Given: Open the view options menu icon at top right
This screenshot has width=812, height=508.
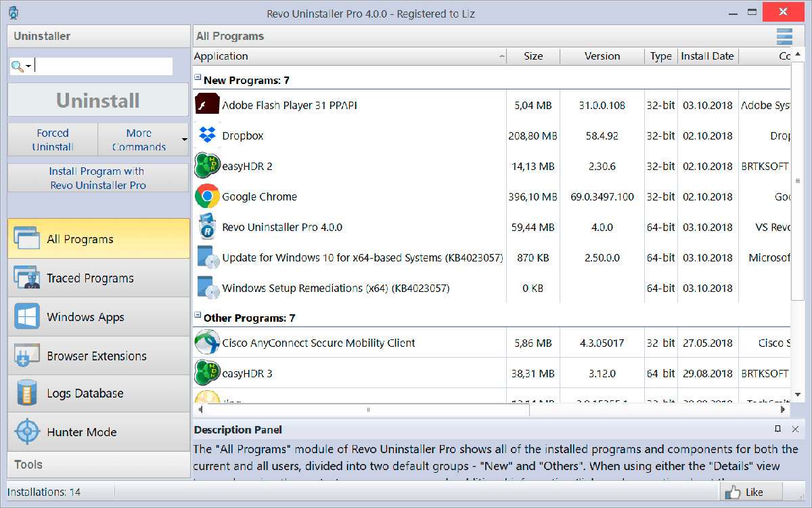Looking at the screenshot, I should [784, 36].
